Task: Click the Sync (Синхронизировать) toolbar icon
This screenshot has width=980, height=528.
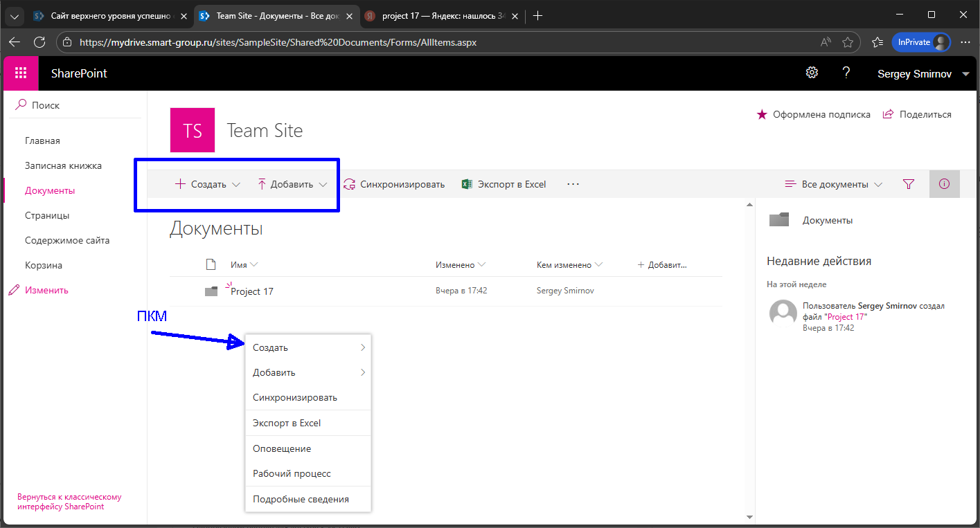Action: 395,185
